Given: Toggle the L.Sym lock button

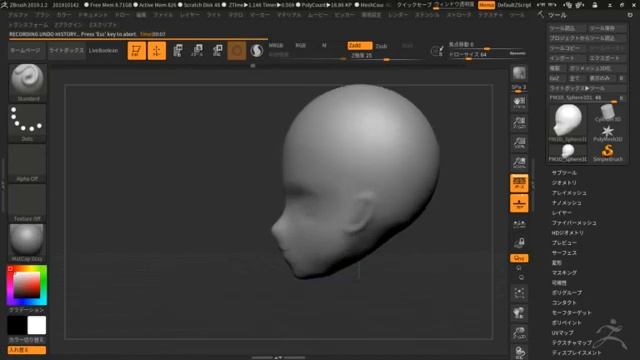Looking at the screenshot, I should click(x=519, y=243).
